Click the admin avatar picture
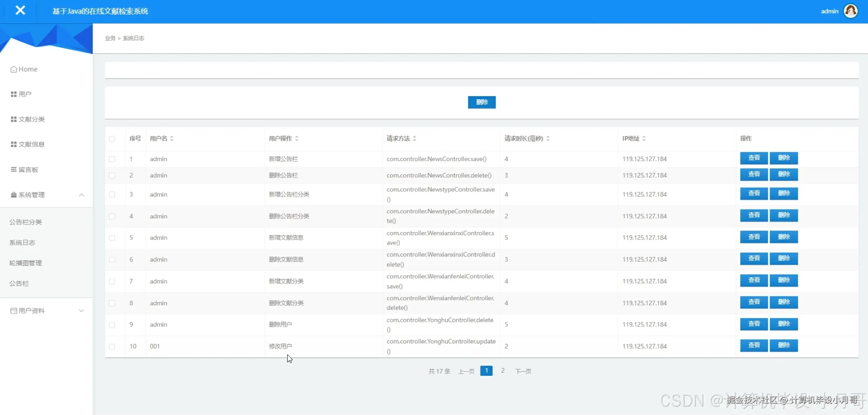The width and height of the screenshot is (868, 415). click(850, 11)
